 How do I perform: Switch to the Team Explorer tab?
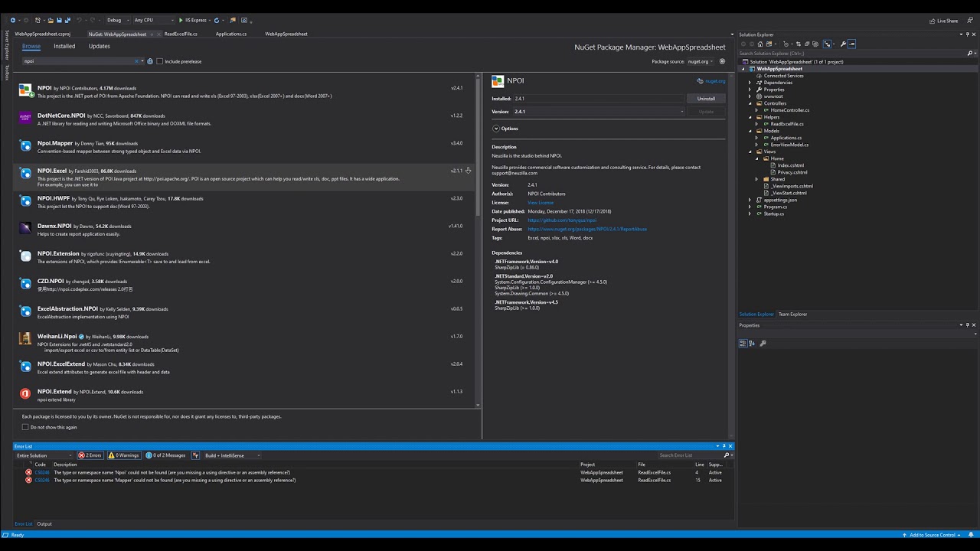792,315
